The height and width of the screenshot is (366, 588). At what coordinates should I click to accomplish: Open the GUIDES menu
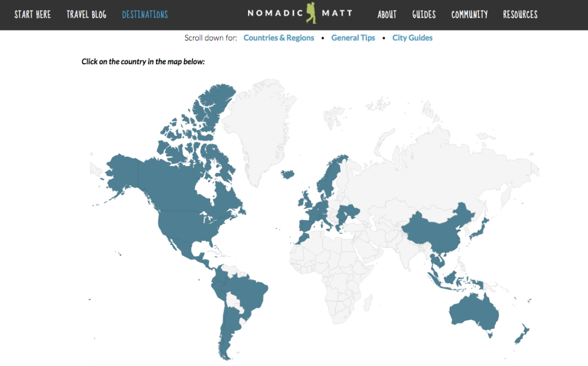tap(424, 14)
